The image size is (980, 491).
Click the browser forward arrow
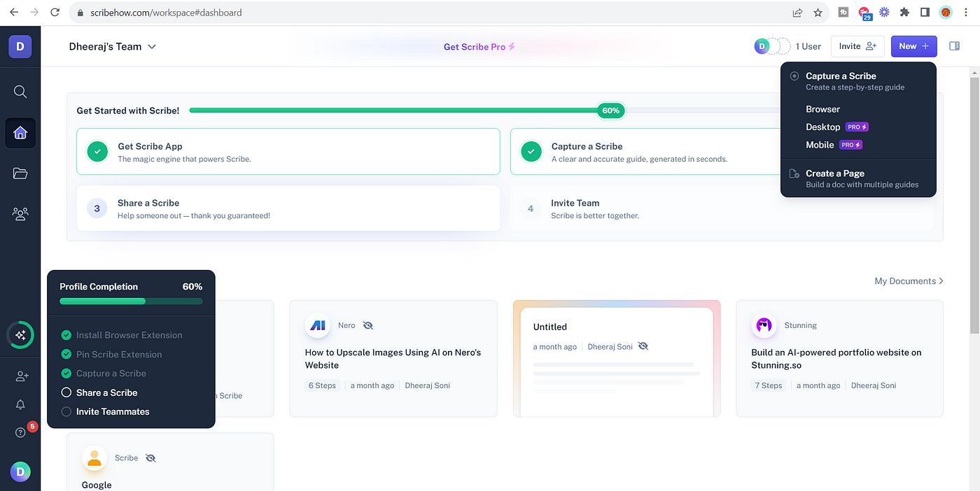[x=35, y=12]
